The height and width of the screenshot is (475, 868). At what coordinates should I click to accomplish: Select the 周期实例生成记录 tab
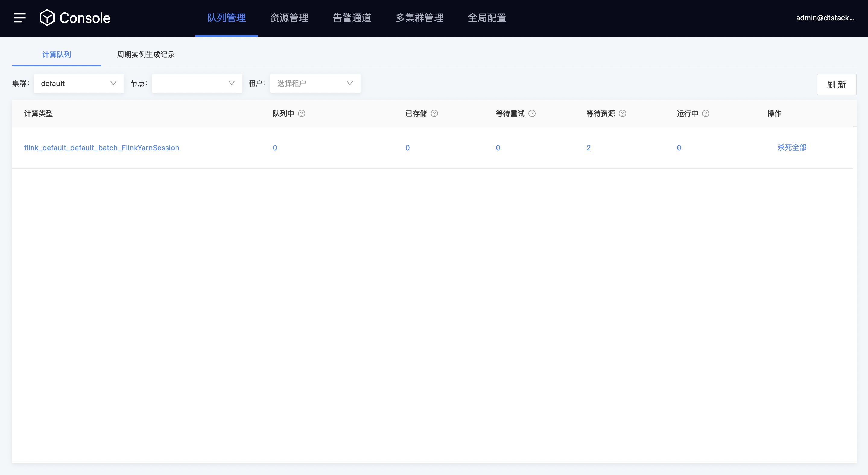146,55
